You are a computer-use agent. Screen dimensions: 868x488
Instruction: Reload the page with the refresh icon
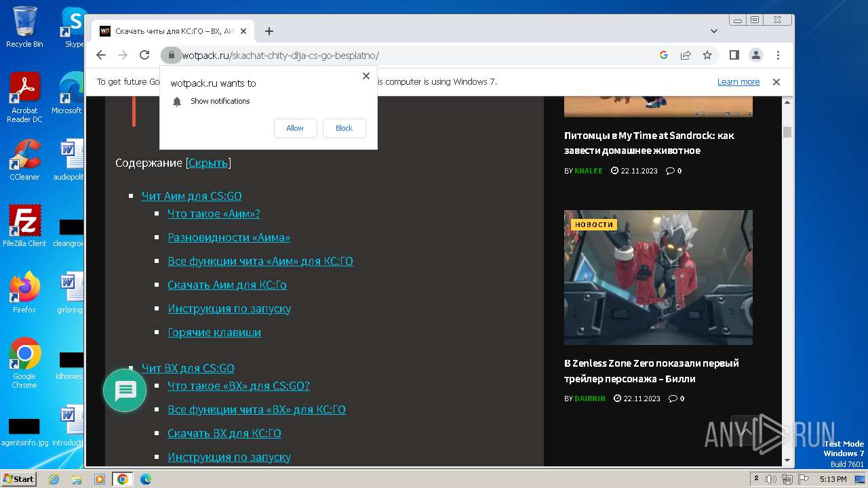144,55
